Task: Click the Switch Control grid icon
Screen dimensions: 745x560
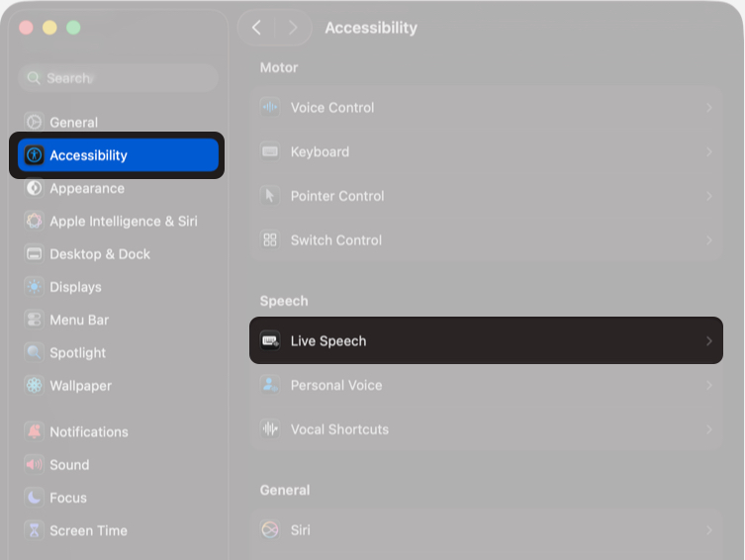Action: (x=270, y=240)
